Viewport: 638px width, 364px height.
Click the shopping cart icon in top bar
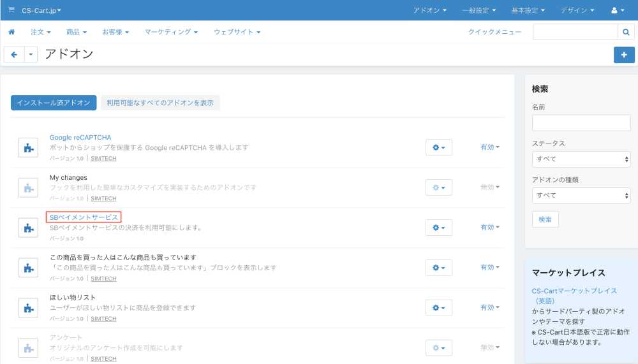11,10
